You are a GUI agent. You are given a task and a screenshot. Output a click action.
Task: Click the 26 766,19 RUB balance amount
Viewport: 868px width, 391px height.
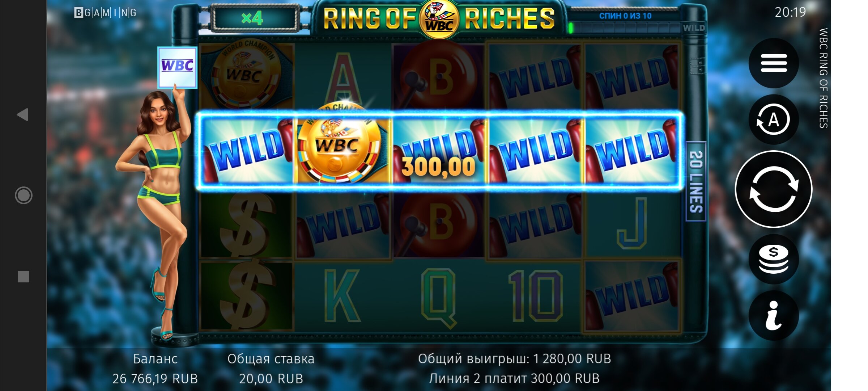click(155, 379)
